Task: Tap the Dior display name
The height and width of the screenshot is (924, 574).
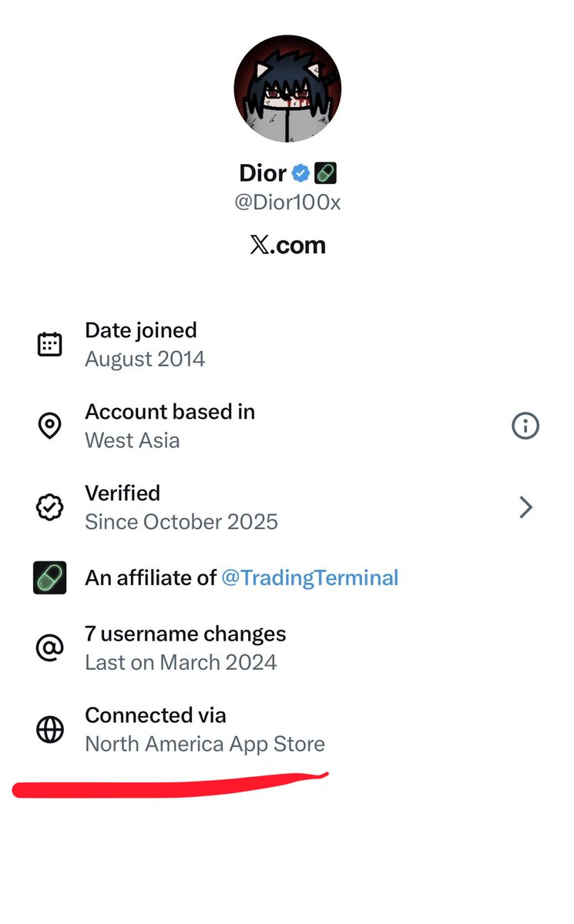Action: pos(262,173)
